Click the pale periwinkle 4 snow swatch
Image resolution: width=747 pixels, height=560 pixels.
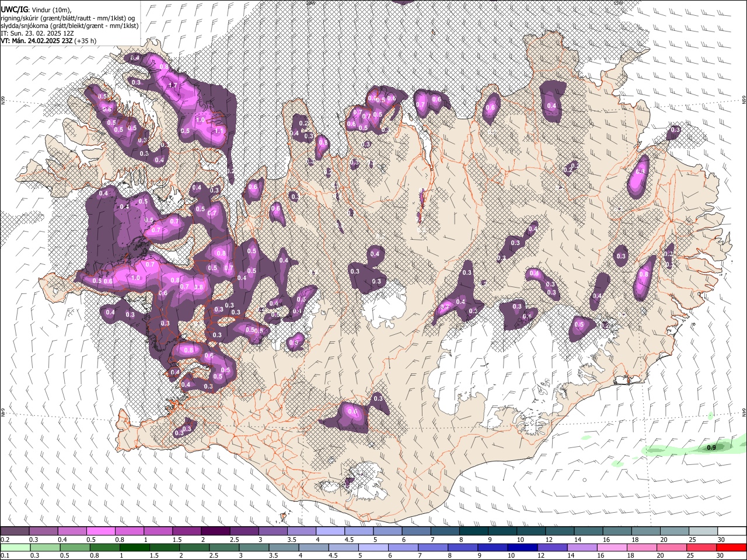(329, 531)
